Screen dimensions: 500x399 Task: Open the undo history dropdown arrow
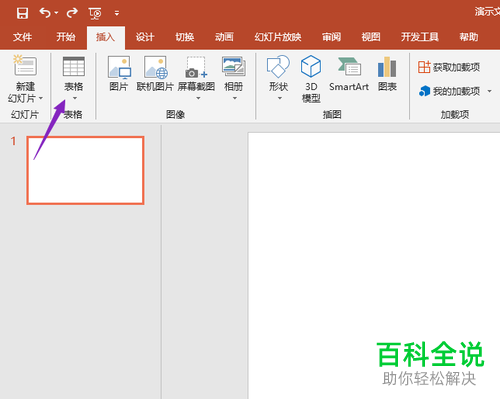(x=56, y=13)
